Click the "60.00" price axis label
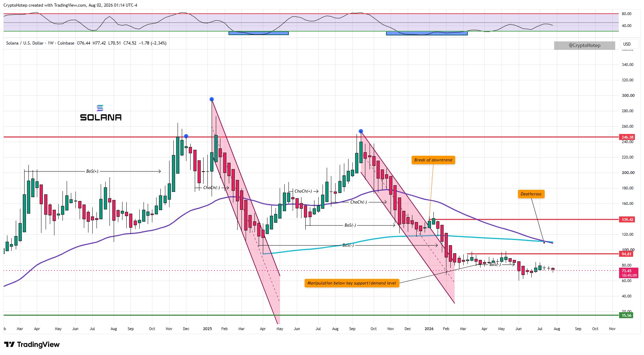 (x=627, y=281)
